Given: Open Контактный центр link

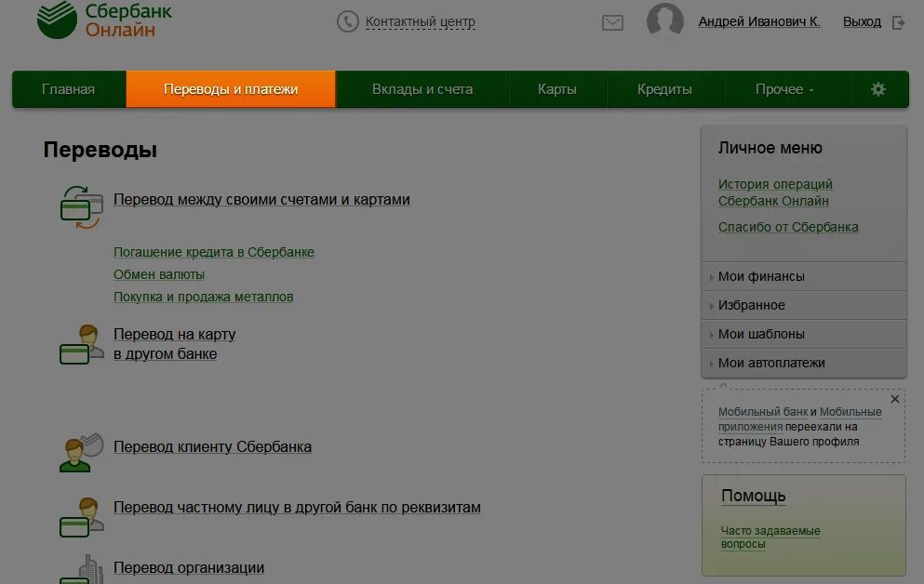Looking at the screenshot, I should [x=421, y=21].
